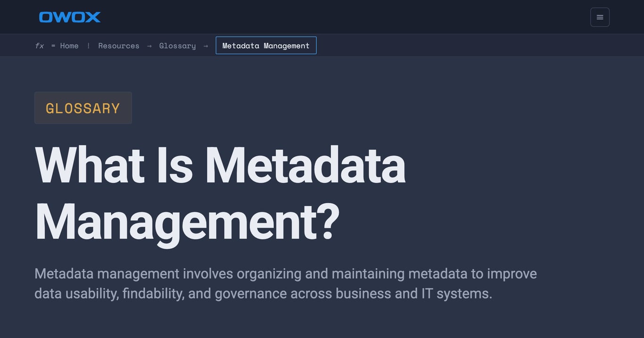The height and width of the screenshot is (338, 644).
Task: Navigate to Glossary breadcrumb
Action: point(177,46)
